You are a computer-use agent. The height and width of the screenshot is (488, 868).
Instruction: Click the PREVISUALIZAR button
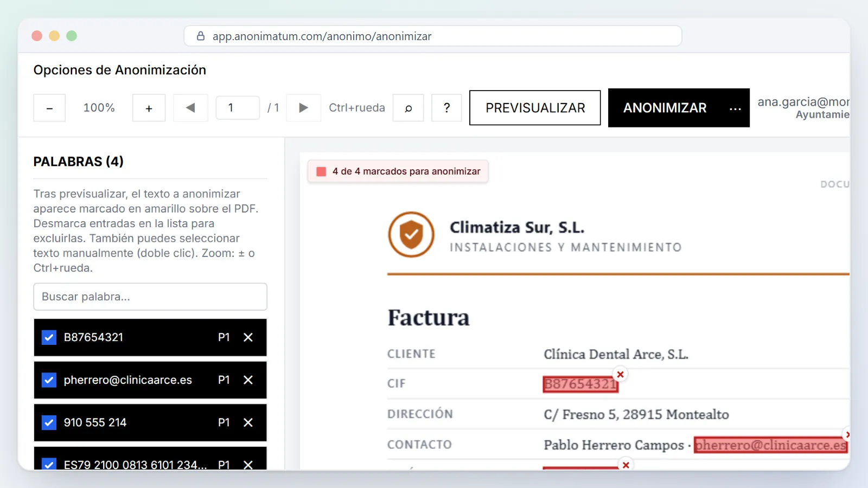(535, 108)
